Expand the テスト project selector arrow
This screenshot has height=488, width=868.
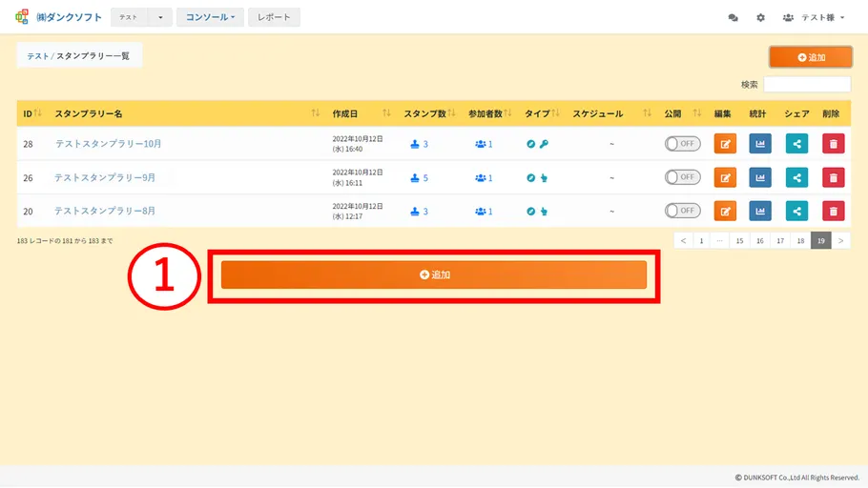(160, 18)
